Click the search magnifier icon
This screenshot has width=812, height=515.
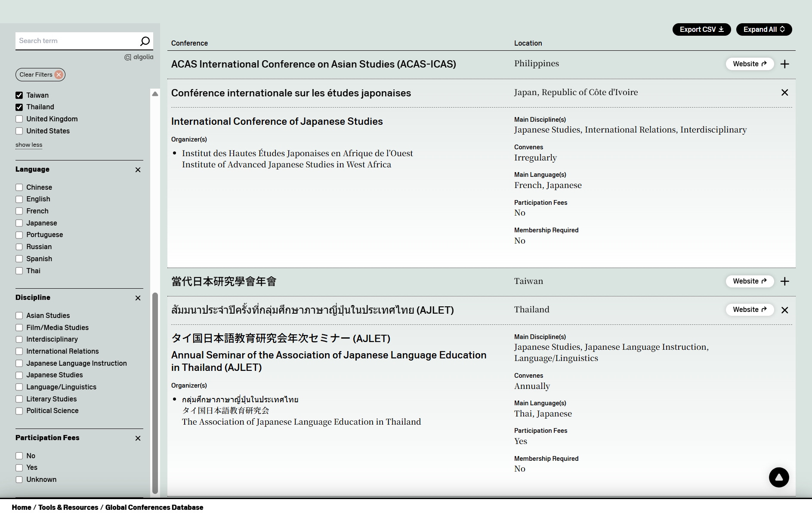145,41
